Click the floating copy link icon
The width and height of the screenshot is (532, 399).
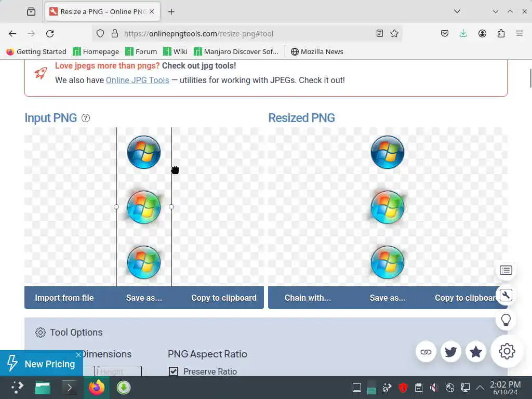[x=426, y=352]
